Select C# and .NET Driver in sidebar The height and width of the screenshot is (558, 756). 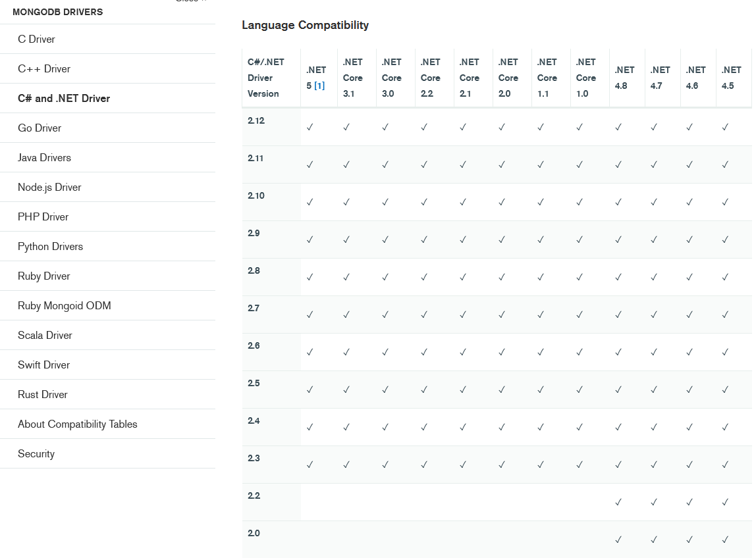click(64, 98)
